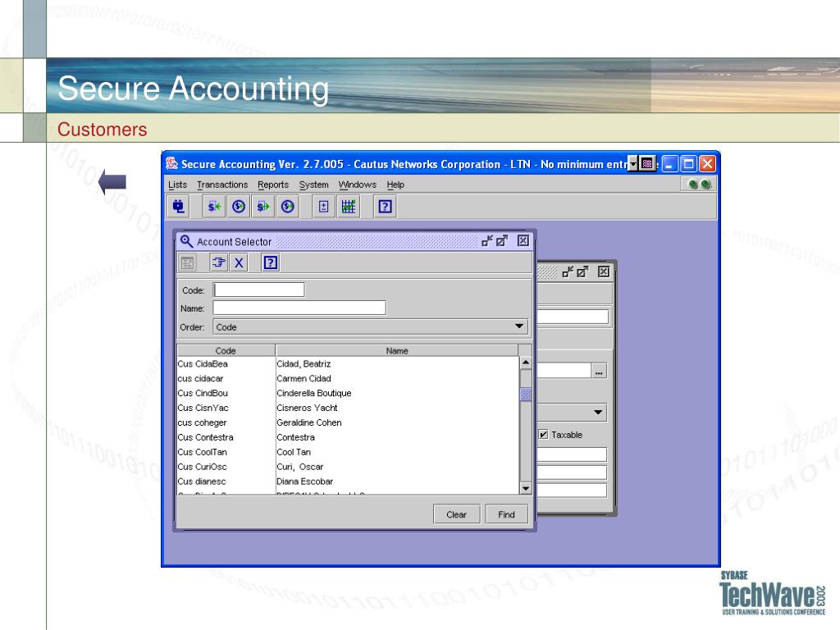Screen dimensions: 840x630
Task: Select the row 'Cidad, Beatriz'
Action: point(348,363)
